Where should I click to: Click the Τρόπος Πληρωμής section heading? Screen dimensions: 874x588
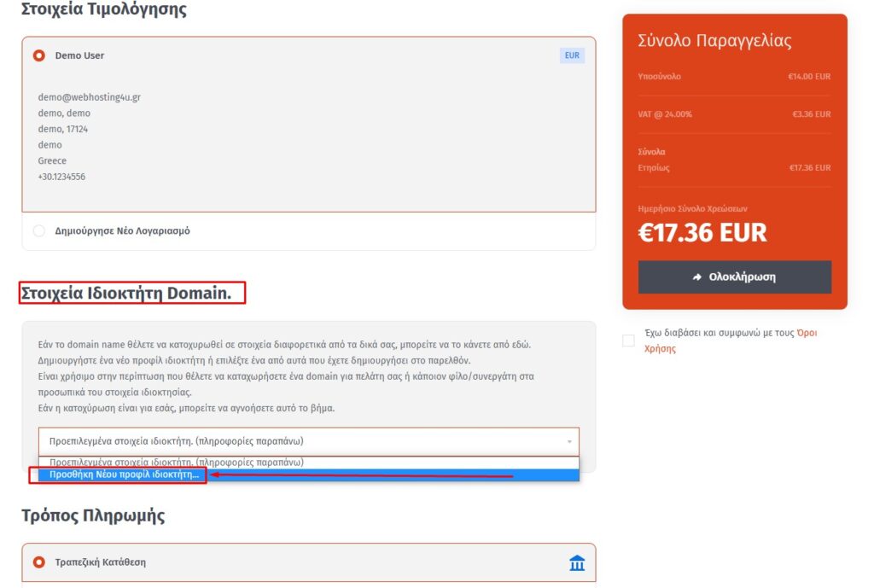point(93,515)
